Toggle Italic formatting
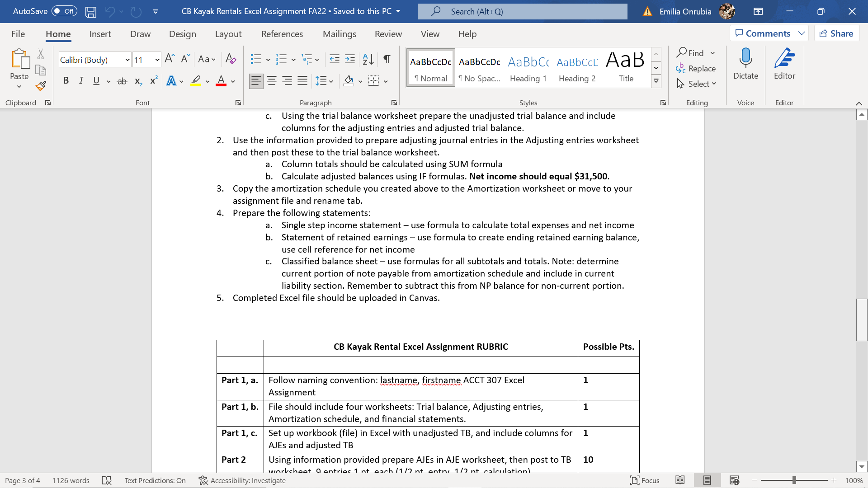 tap(81, 81)
